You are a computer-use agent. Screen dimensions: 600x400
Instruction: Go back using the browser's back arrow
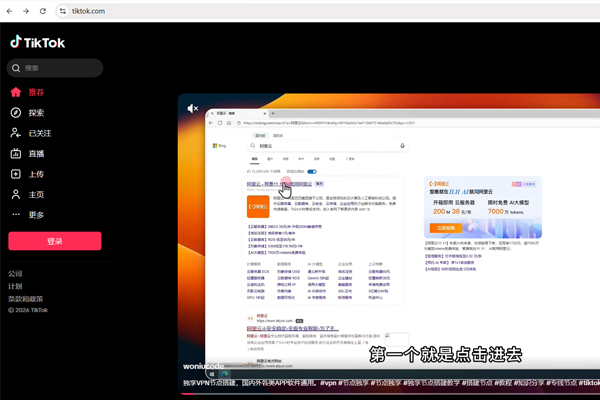point(9,10)
